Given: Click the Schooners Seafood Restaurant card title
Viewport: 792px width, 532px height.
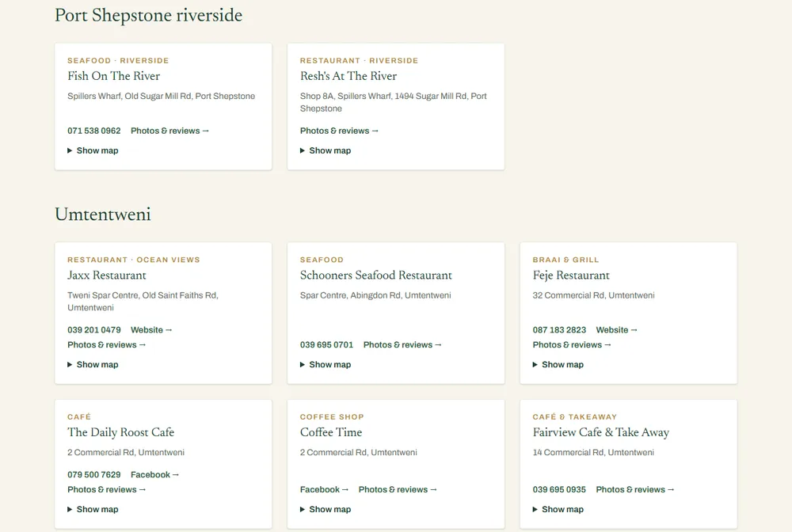Looking at the screenshot, I should click(375, 275).
